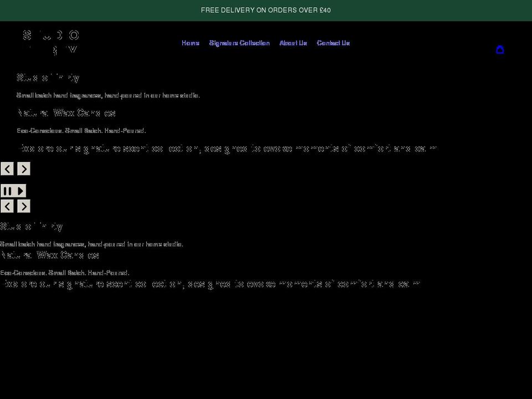Click the Studio Thirty logo in header
532x399 pixels.
coord(51,43)
